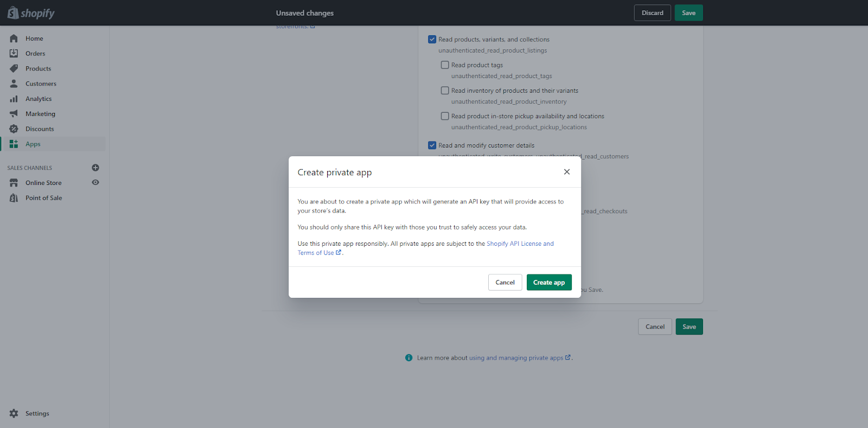Click the Unsaved changes text
The image size is (868, 428).
click(x=305, y=13)
